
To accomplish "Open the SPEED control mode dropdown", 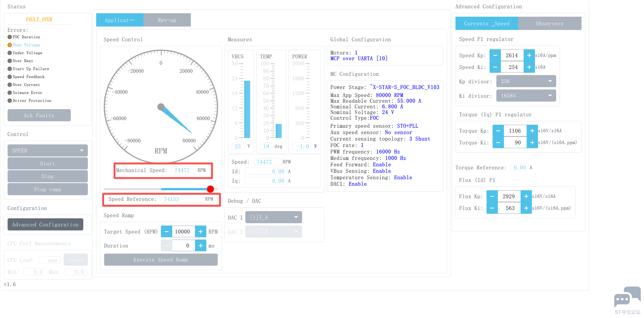I will coord(47,150).
